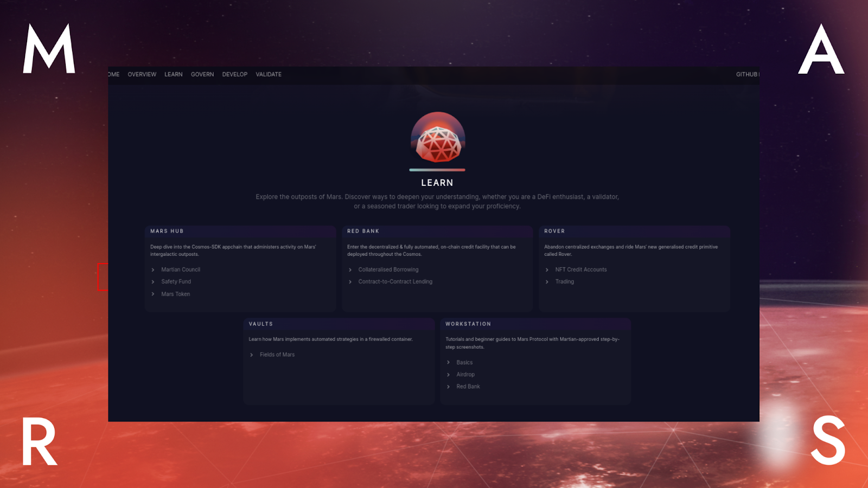Click the chevron next to Basics
The image size is (868, 488).
click(448, 362)
